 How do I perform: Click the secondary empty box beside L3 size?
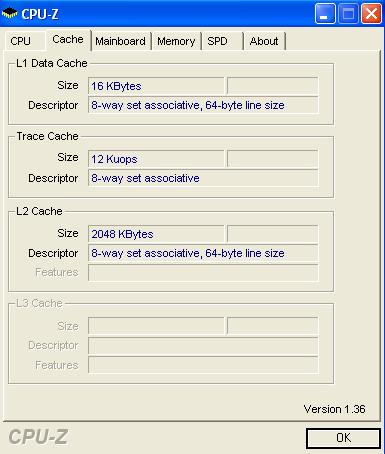272,326
